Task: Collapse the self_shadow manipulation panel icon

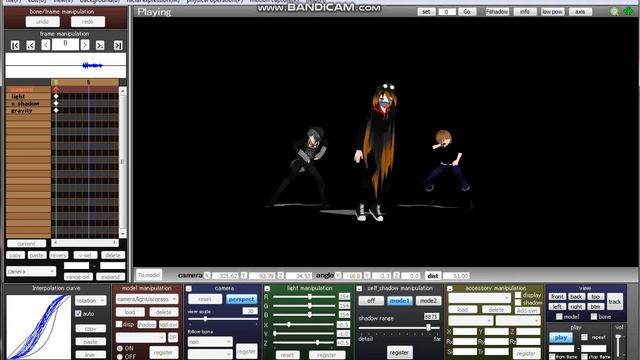Action: [x=359, y=289]
